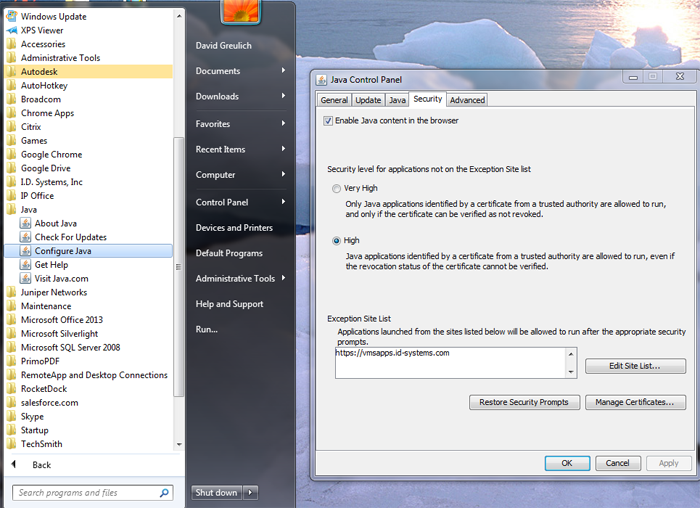Open the About Java shortcut icon

[25, 223]
